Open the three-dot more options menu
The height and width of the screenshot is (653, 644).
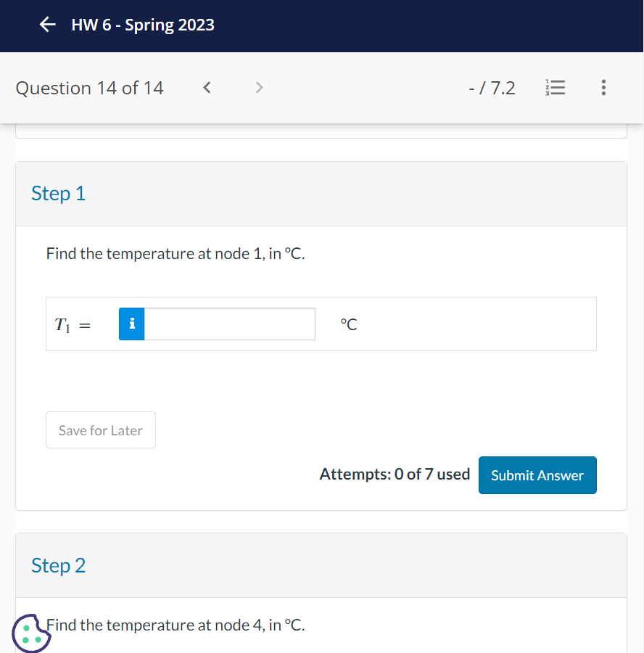click(x=603, y=88)
